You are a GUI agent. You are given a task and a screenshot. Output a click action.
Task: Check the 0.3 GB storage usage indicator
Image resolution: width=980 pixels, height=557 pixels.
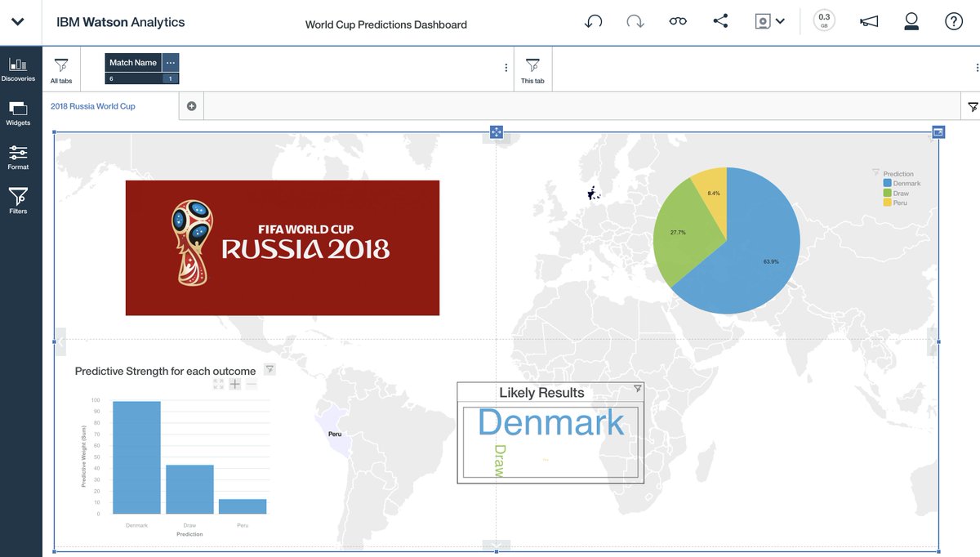[824, 21]
